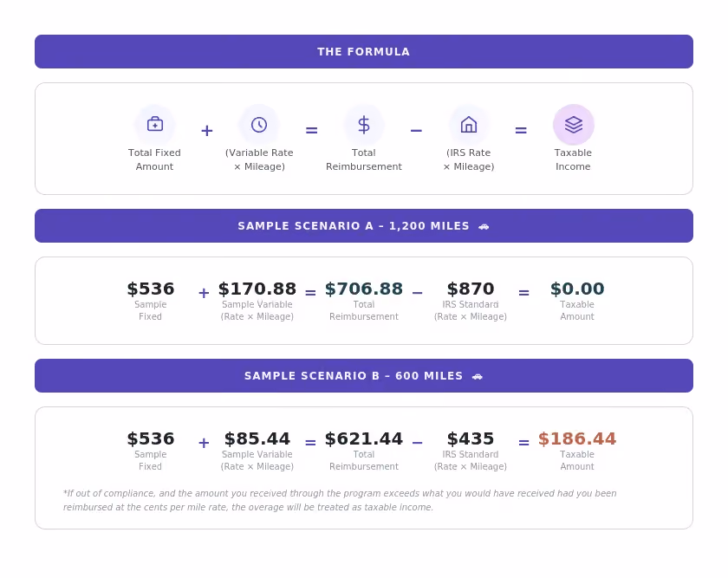728x578 pixels.
Task: Click the $435 IRS Standard value
Action: tap(471, 438)
